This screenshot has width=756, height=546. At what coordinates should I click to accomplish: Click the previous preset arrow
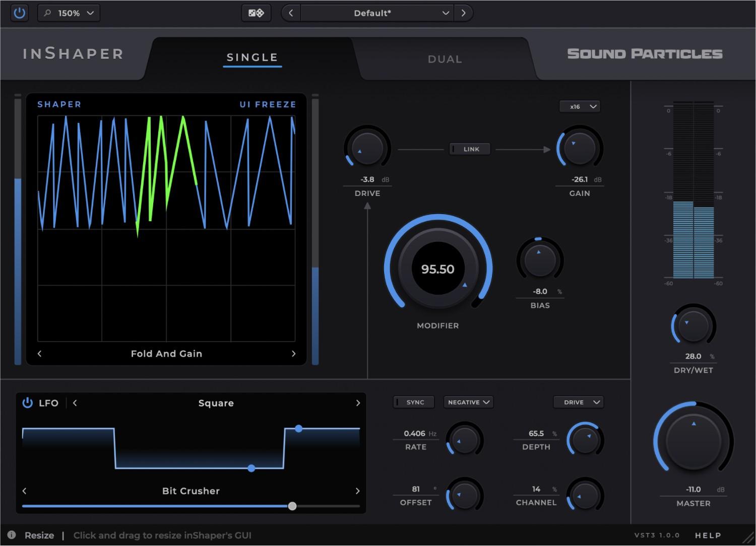coord(291,13)
